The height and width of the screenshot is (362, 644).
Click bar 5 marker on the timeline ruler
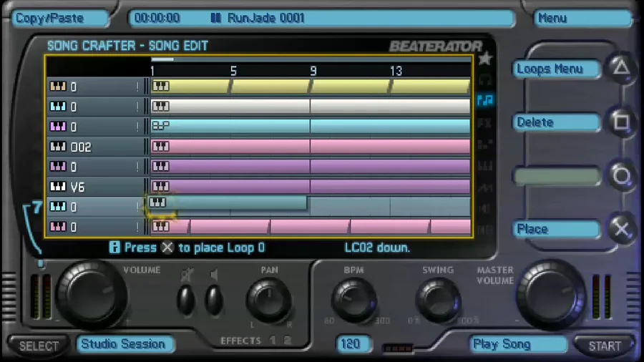[x=233, y=71]
